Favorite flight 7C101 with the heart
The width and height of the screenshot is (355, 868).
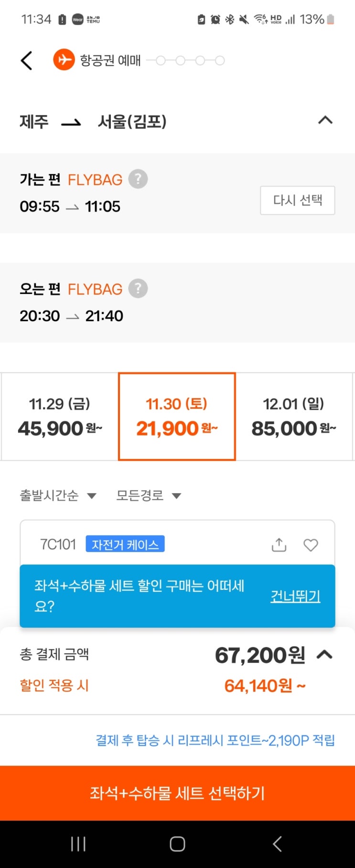[x=311, y=545]
